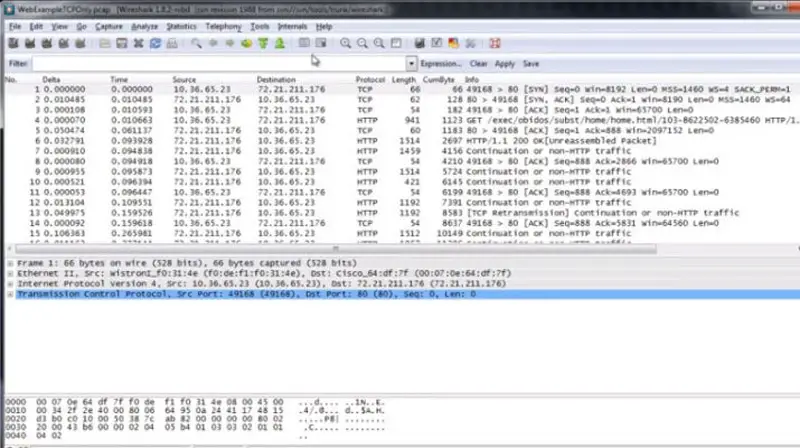Open the File menu

coord(15,27)
